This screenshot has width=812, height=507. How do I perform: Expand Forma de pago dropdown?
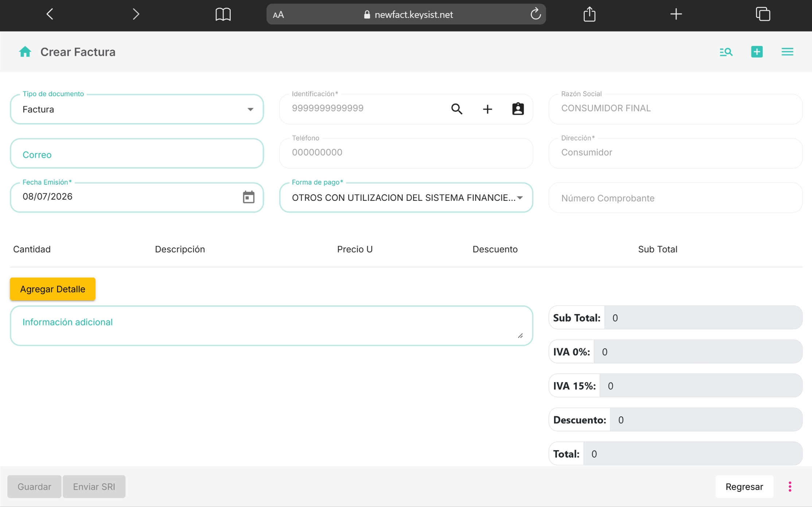(406, 198)
